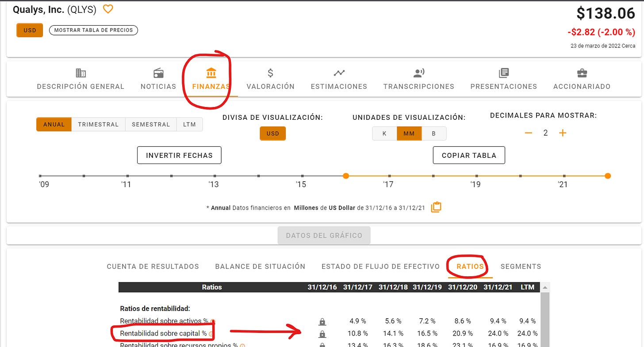Screen dimensions: 644x347
Task: Click lock icon in Rentabilidad sobre capital row
Action: (x=322, y=334)
